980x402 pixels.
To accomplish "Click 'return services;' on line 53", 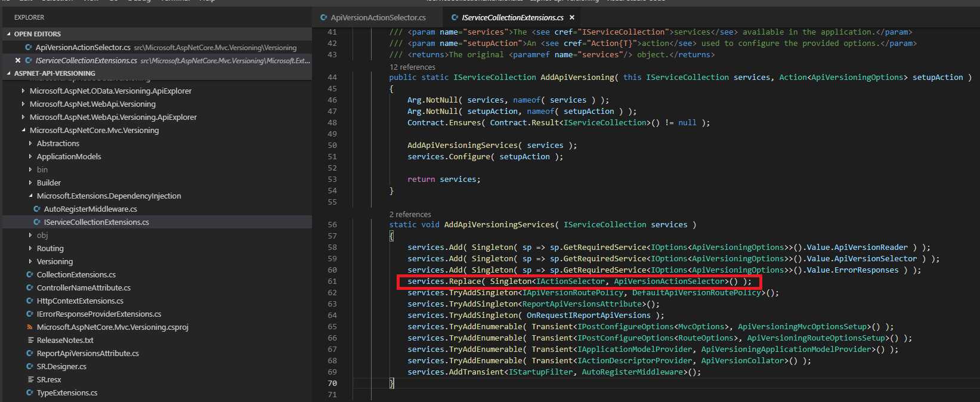I will pyautogui.click(x=444, y=180).
